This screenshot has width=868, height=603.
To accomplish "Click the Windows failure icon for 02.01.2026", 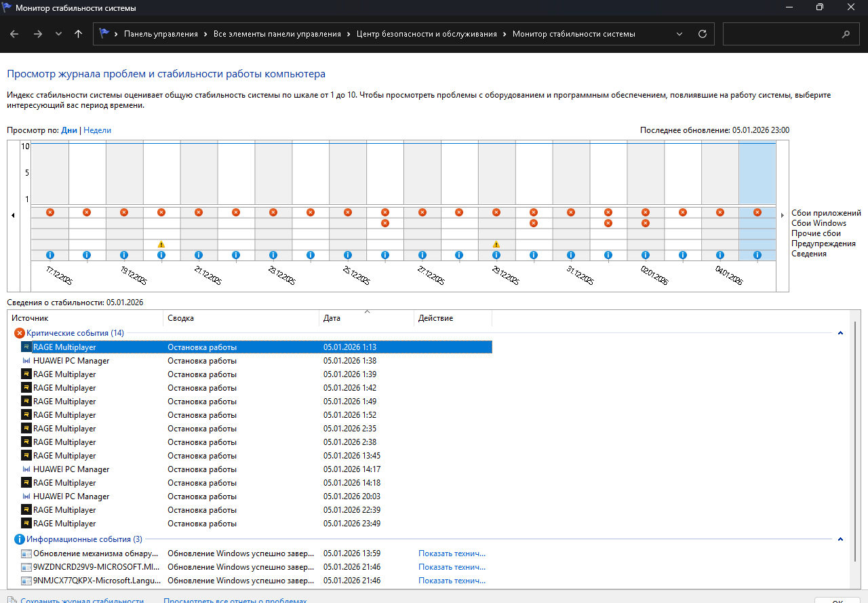I will coord(646,223).
